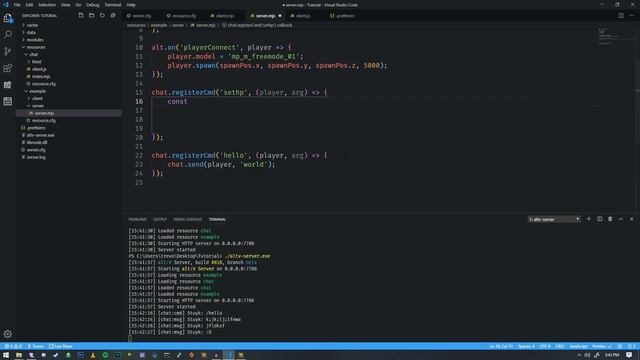Open the File menu
This screenshot has height=360, width=640.
(x=17, y=5)
